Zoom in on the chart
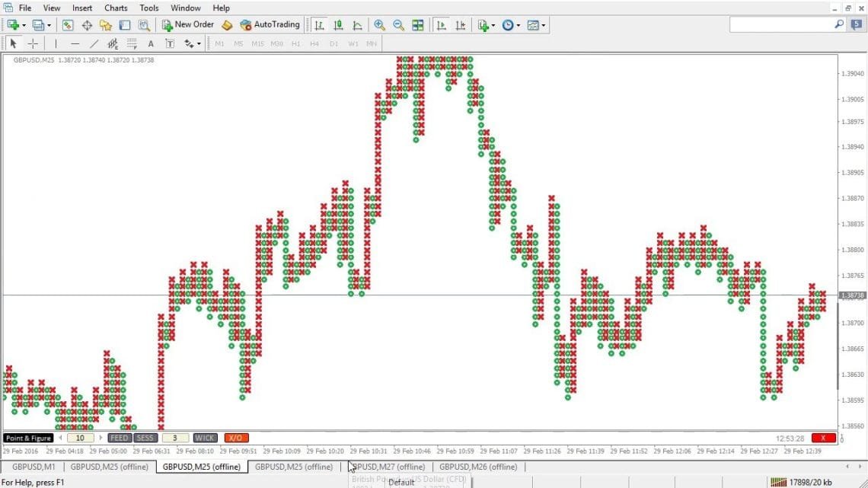 pos(379,25)
